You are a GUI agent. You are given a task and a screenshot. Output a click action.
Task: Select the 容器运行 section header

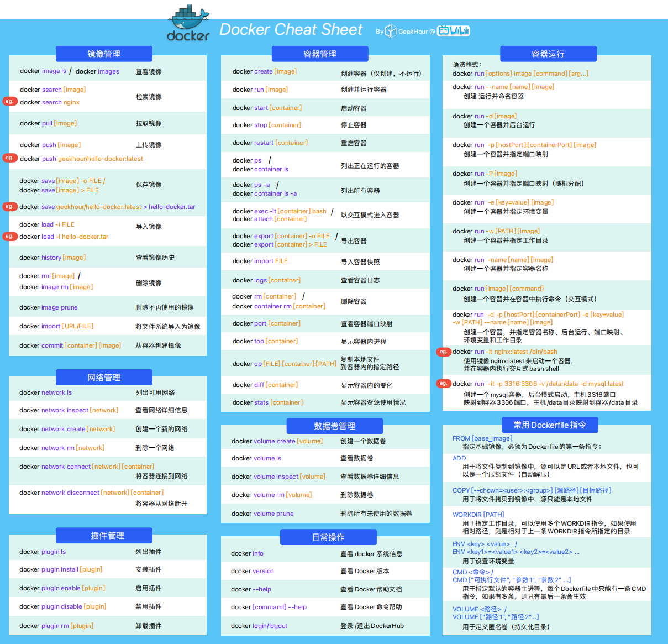(548, 54)
